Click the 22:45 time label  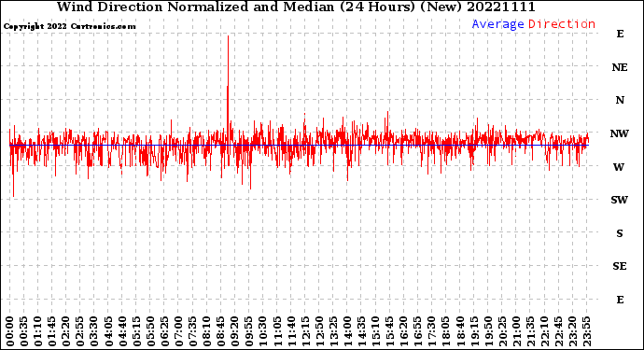[x=558, y=331]
